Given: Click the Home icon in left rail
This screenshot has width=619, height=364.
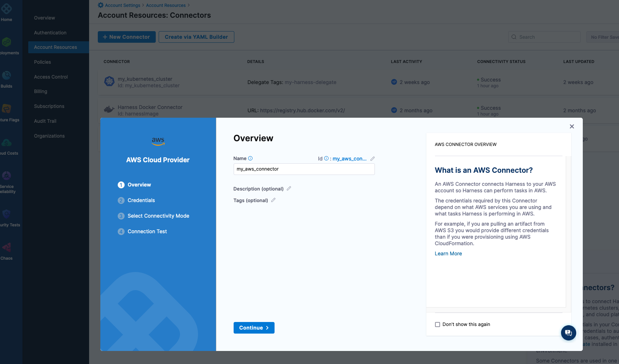Looking at the screenshot, I should [x=7, y=9].
